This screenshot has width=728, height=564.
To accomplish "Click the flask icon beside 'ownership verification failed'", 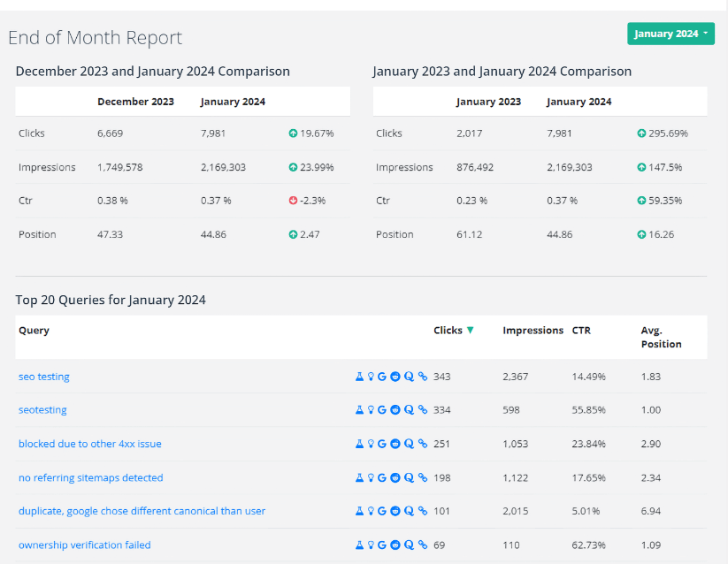I will tap(359, 545).
